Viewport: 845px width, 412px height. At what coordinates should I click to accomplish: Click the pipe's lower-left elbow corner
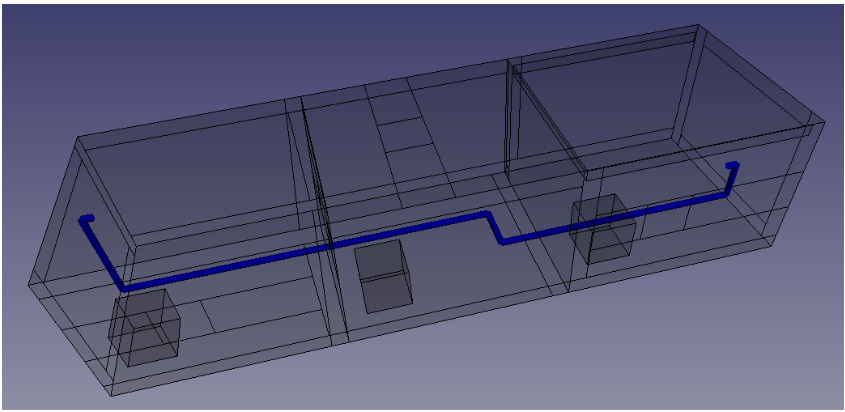(x=122, y=286)
